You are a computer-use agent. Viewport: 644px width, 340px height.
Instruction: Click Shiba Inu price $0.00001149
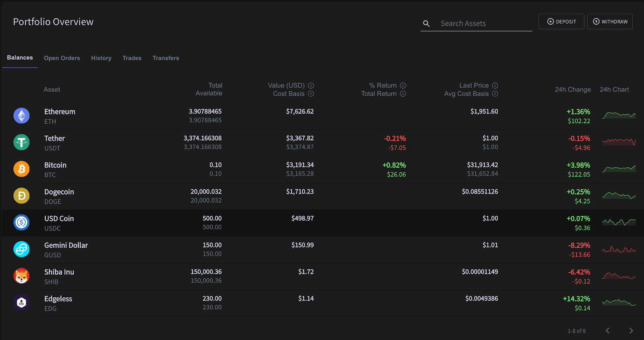[480, 272]
